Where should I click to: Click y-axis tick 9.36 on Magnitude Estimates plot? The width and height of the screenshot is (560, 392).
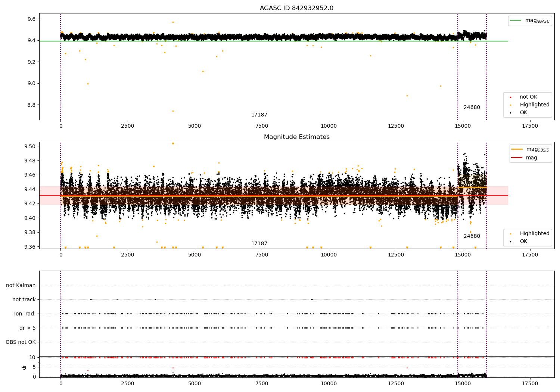click(x=29, y=247)
